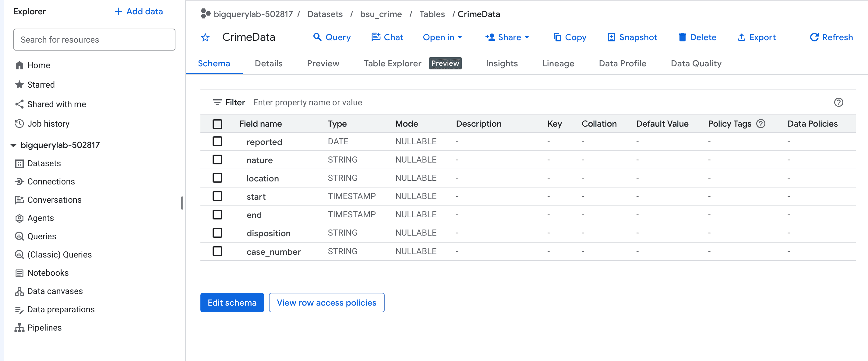Open Data preparations in the sidebar
868x361 pixels.
pyautogui.click(x=61, y=310)
